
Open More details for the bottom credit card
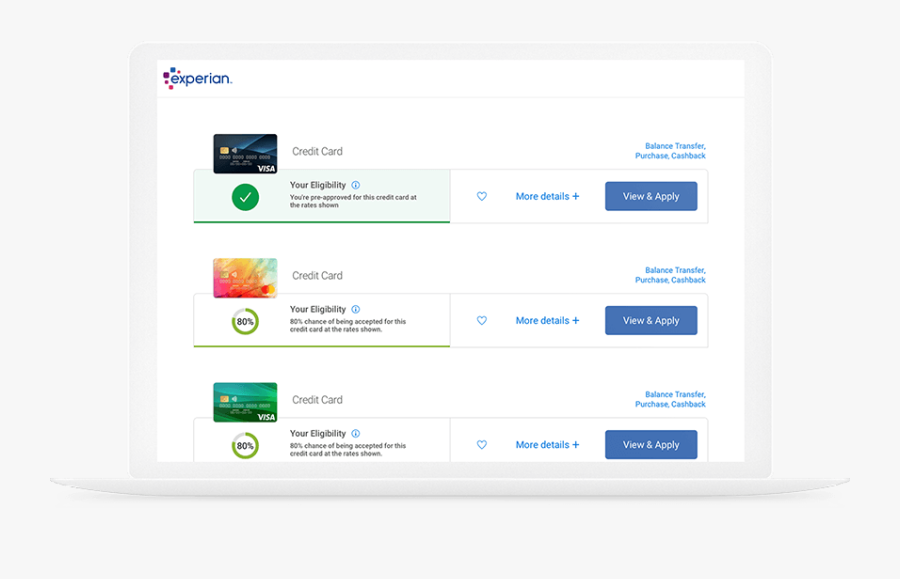click(x=547, y=444)
